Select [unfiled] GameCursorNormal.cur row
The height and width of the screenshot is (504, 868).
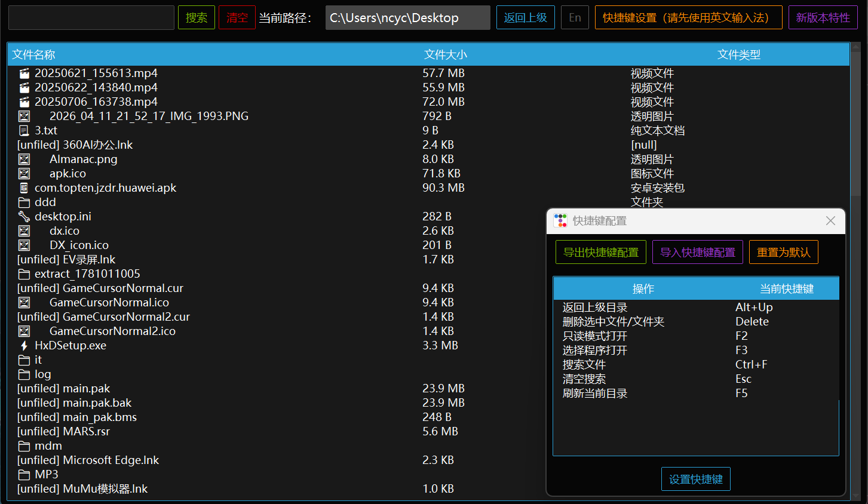(x=278, y=288)
